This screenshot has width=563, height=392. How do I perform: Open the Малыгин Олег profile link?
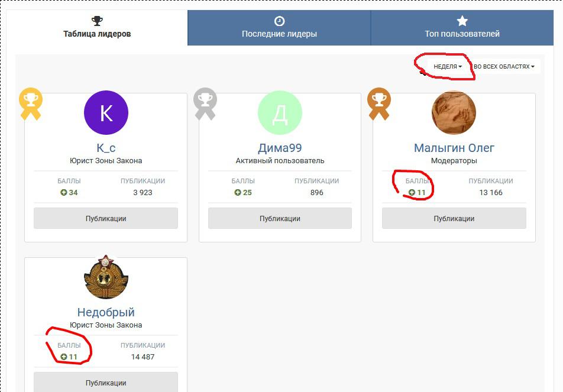[x=454, y=148]
